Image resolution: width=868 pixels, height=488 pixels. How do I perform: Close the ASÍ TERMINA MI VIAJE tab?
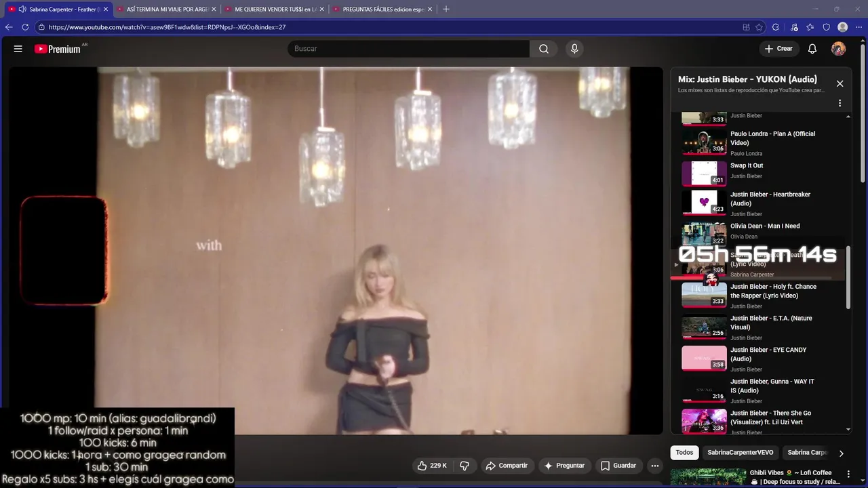(214, 9)
